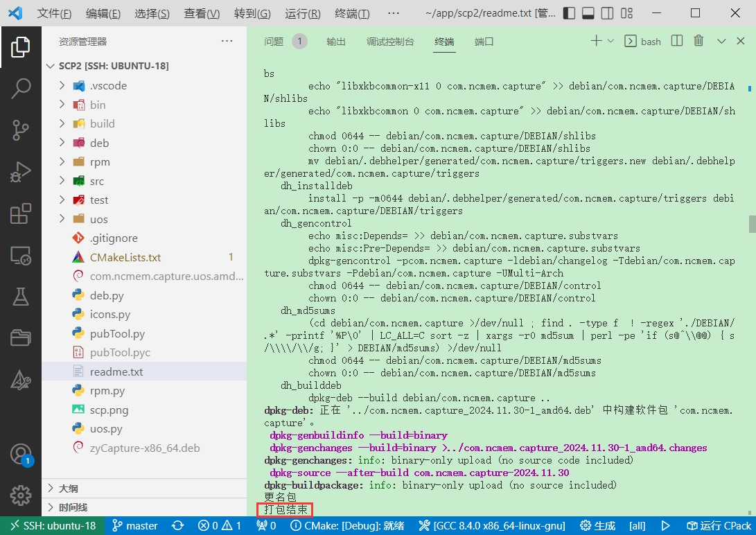
Task: Toggle the primary sidebar layout button
Action: point(568,14)
